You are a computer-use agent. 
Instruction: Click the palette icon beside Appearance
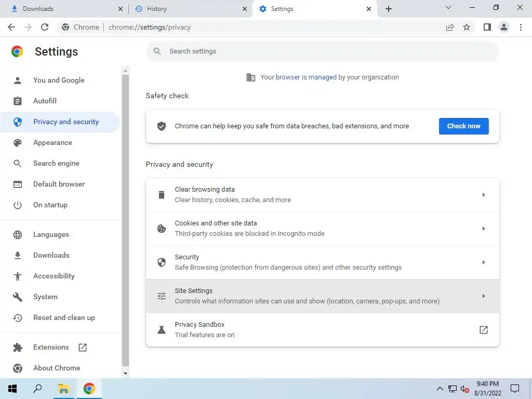click(x=18, y=143)
